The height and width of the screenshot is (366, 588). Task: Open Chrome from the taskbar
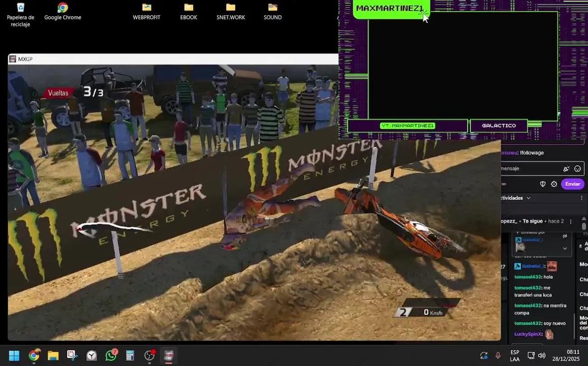[x=34, y=355]
